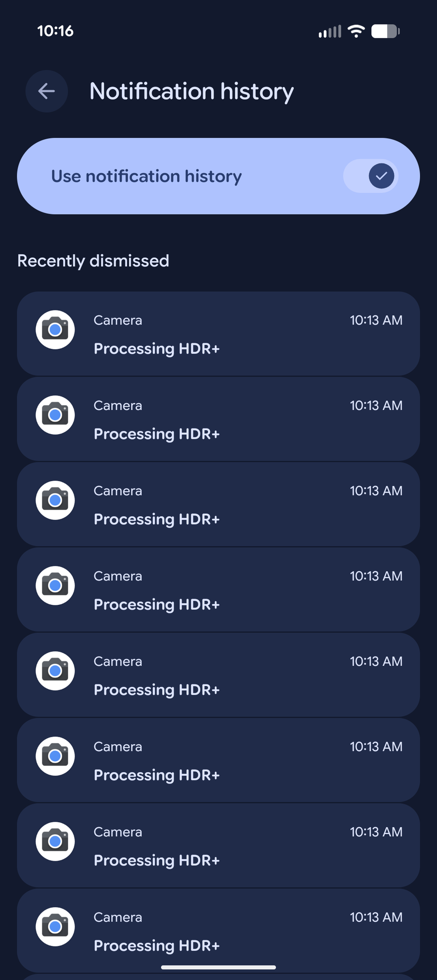Tap the seventh Camera app icon

click(x=55, y=841)
